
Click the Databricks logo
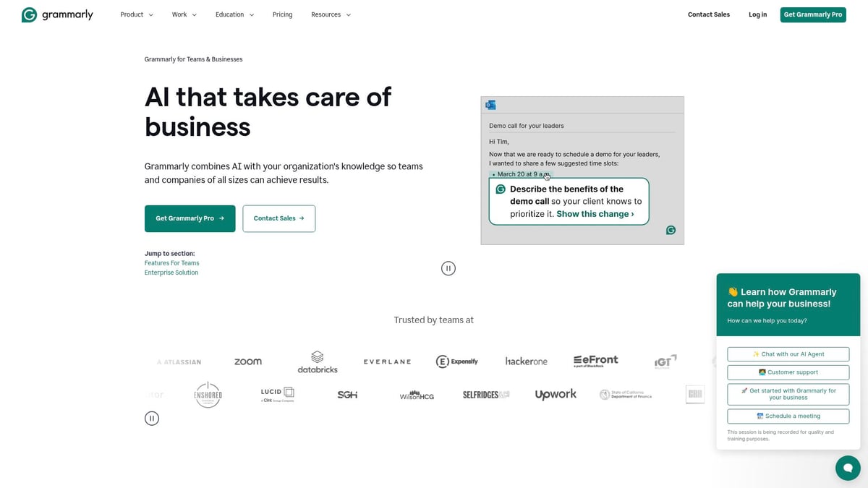pos(318,361)
